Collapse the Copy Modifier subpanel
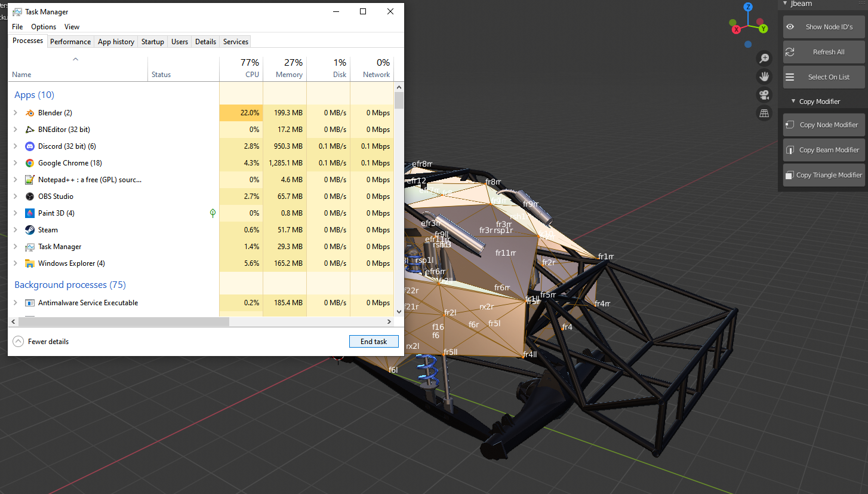 click(793, 102)
